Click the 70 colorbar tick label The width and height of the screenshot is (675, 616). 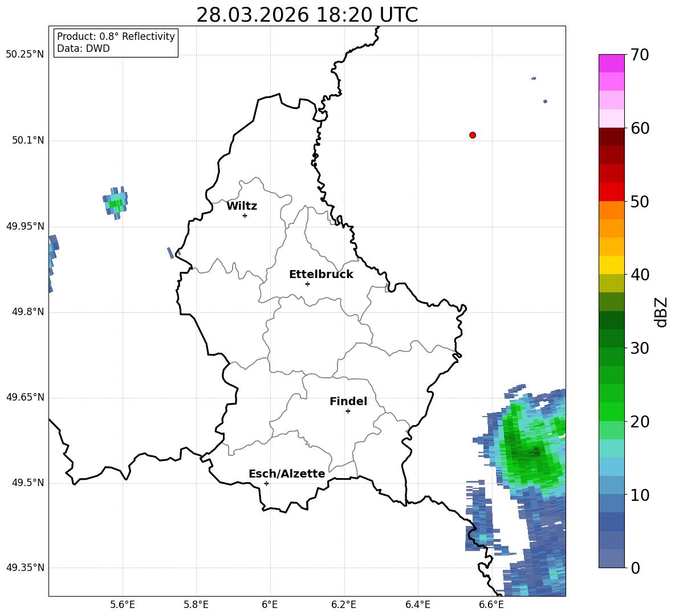pyautogui.click(x=640, y=55)
